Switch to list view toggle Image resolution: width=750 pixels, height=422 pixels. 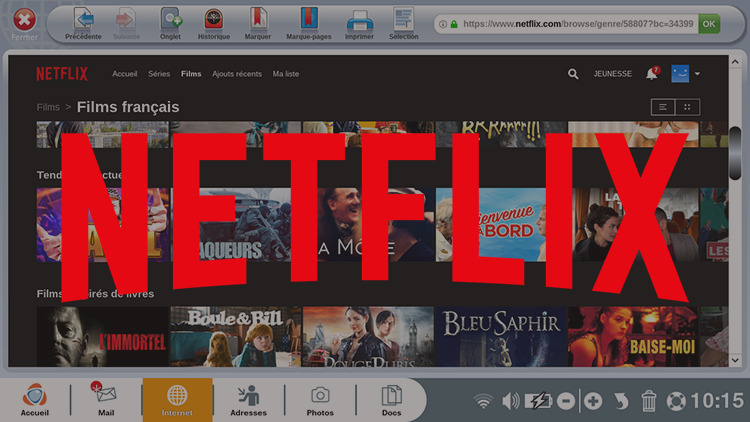tap(663, 107)
